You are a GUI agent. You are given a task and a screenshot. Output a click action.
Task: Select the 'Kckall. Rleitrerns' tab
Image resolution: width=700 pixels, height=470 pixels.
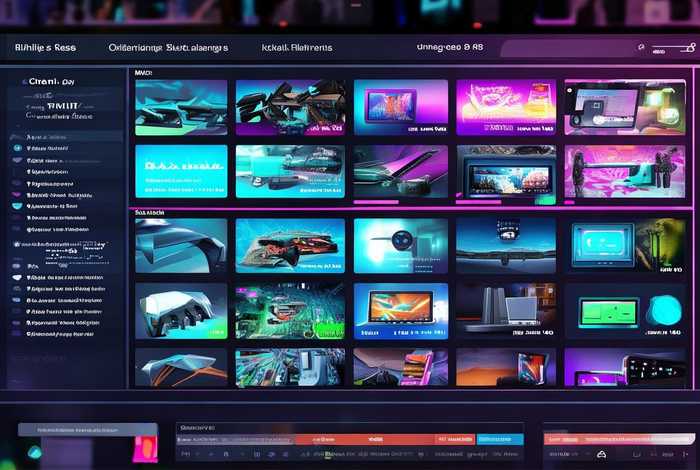pyautogui.click(x=297, y=47)
